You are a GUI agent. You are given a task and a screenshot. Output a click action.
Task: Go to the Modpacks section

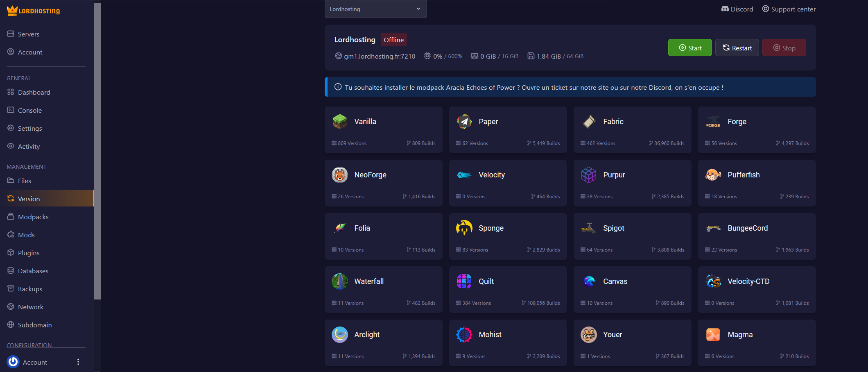pyautogui.click(x=33, y=217)
